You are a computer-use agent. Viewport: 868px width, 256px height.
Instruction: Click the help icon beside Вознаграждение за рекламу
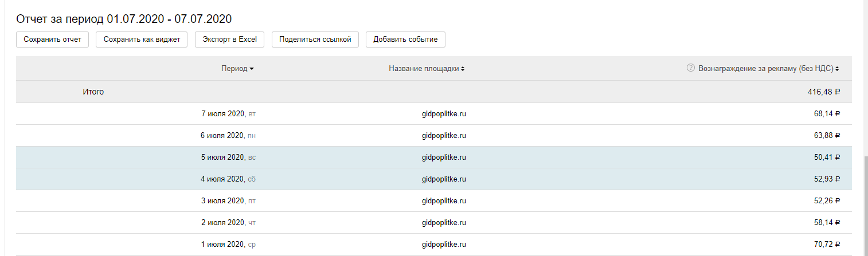[691, 68]
